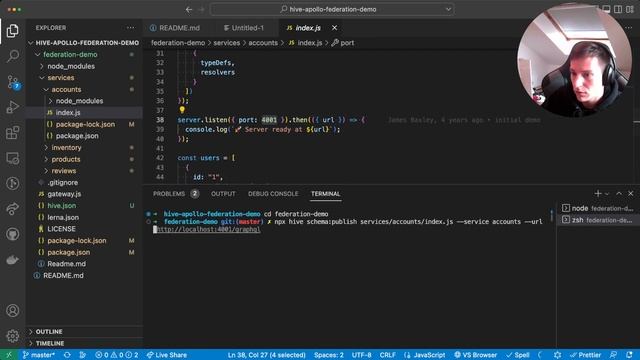Select the TERMINAL panel tab
The height and width of the screenshot is (360, 640).
(x=325, y=193)
